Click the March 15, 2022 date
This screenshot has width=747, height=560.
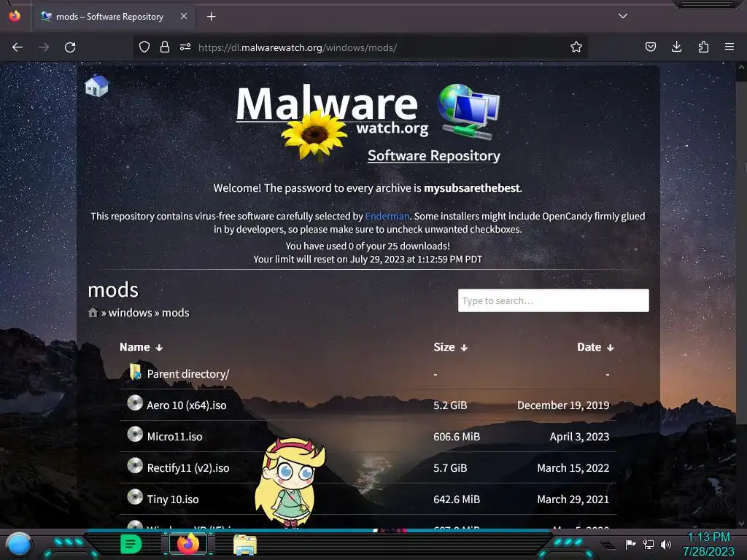[573, 468]
